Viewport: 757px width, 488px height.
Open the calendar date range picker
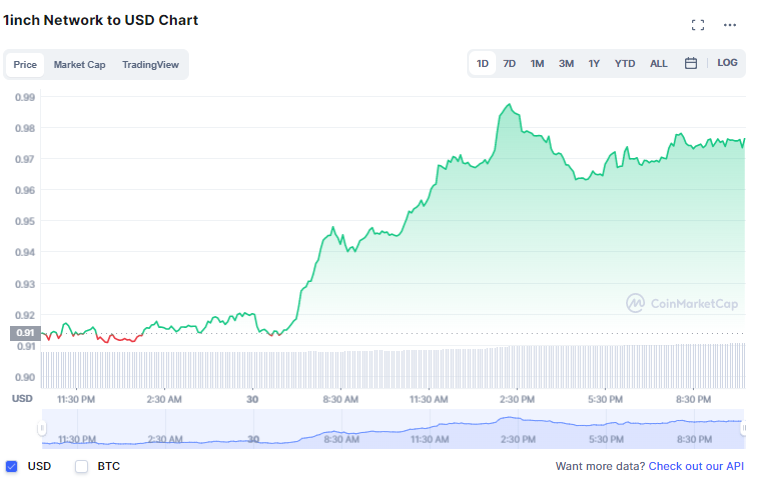pyautogui.click(x=691, y=63)
